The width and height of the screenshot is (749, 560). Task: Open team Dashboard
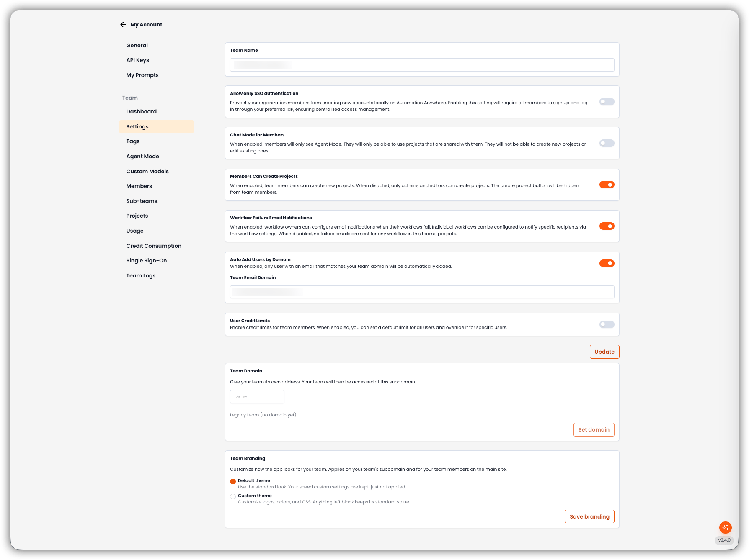[141, 112]
